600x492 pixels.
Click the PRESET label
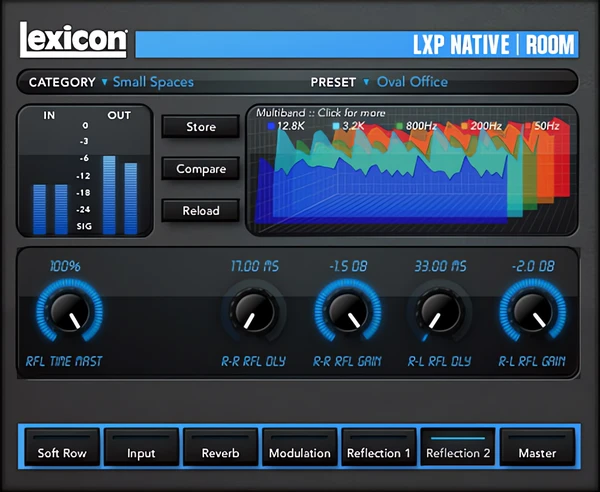333,82
